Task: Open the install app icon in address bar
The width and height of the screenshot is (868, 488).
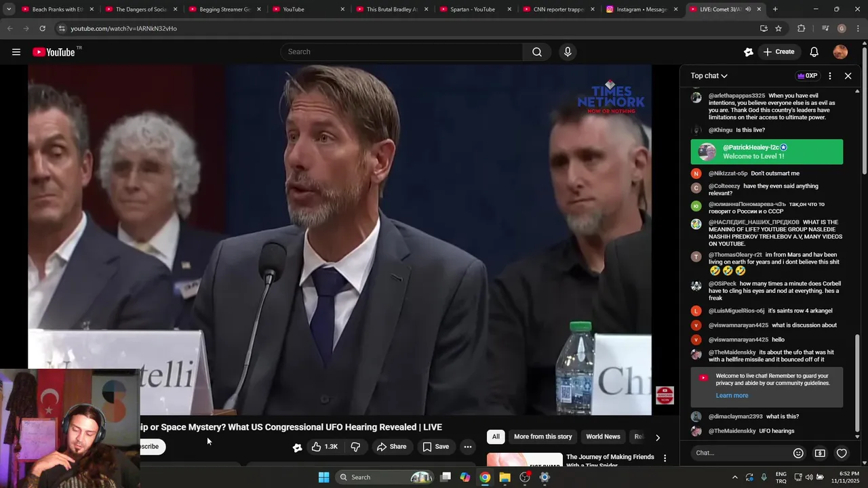Action: (x=764, y=28)
